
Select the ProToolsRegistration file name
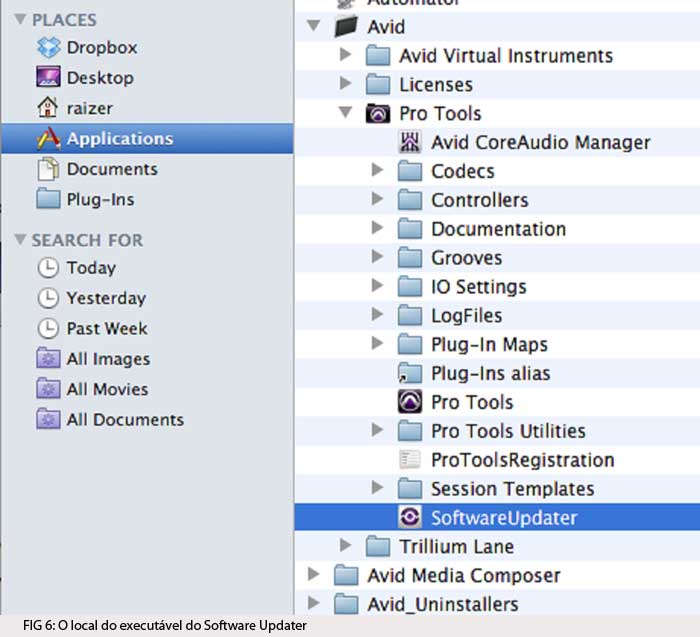coord(523,460)
